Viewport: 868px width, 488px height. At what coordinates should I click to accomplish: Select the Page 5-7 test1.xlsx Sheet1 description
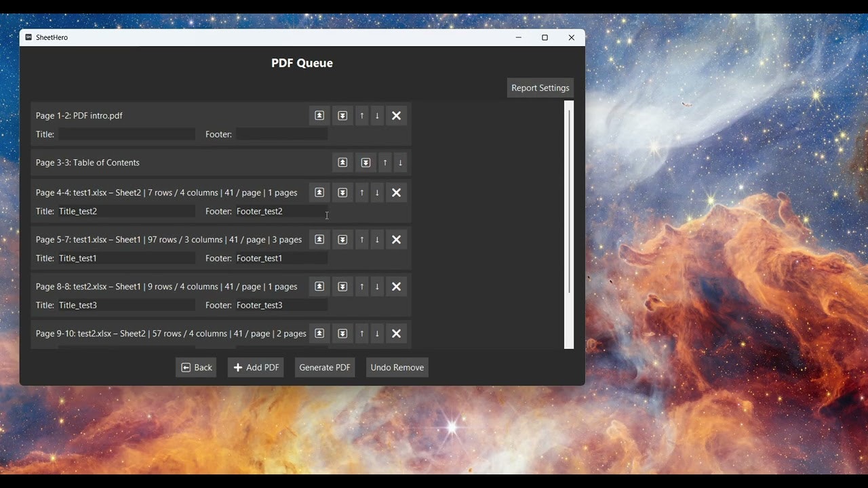click(x=169, y=240)
